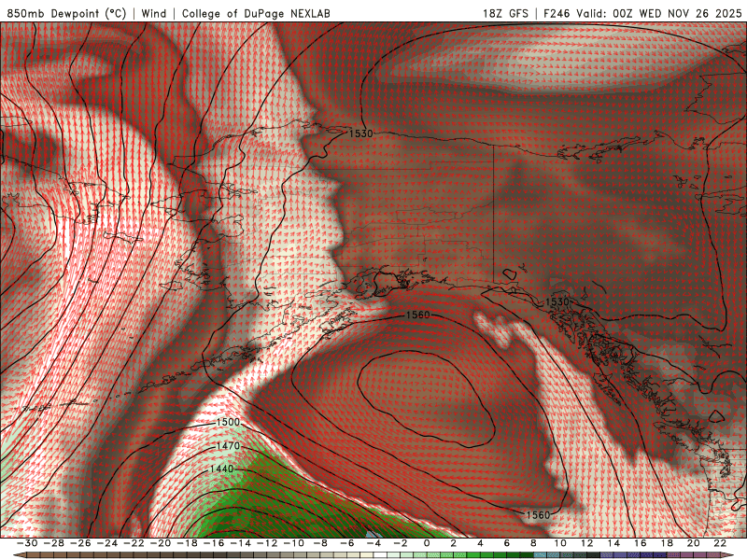
Task: Click the -6 value on the dewpoint scale
Action: click(346, 543)
